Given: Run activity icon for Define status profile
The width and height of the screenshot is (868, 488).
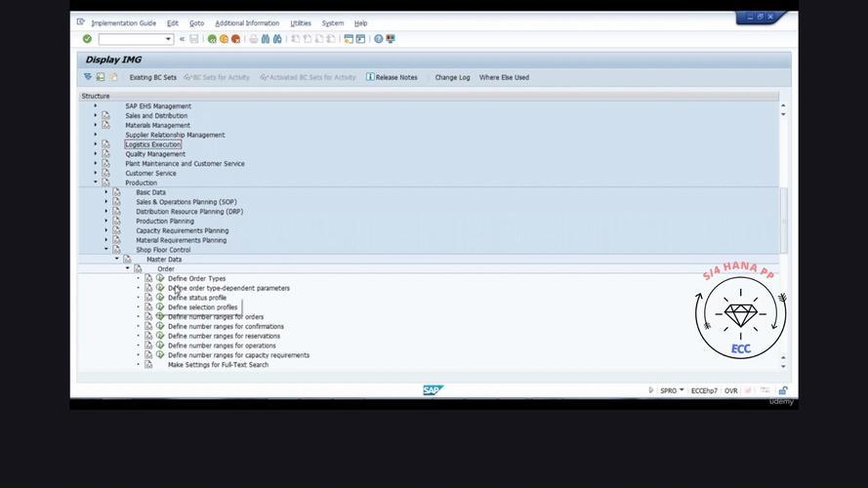Looking at the screenshot, I should (160, 297).
